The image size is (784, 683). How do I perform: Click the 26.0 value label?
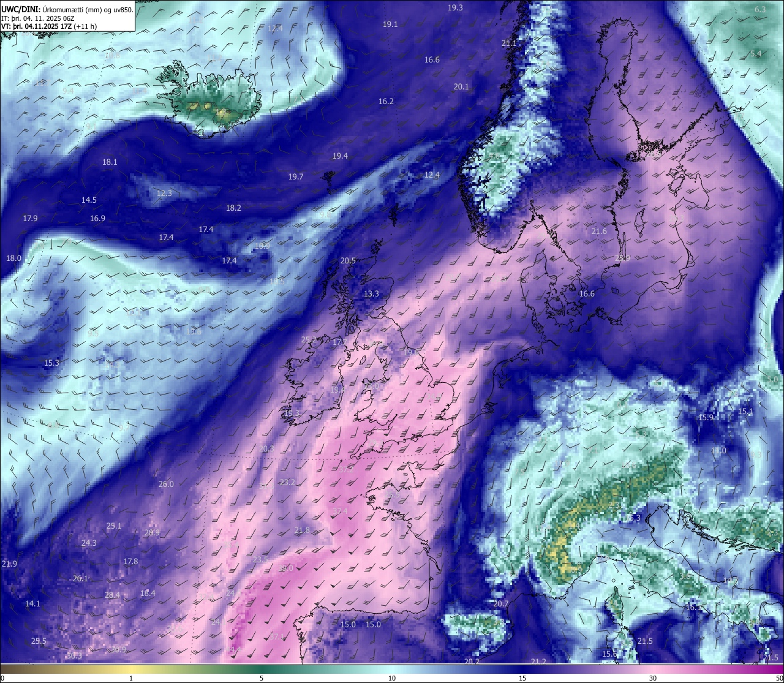click(166, 484)
